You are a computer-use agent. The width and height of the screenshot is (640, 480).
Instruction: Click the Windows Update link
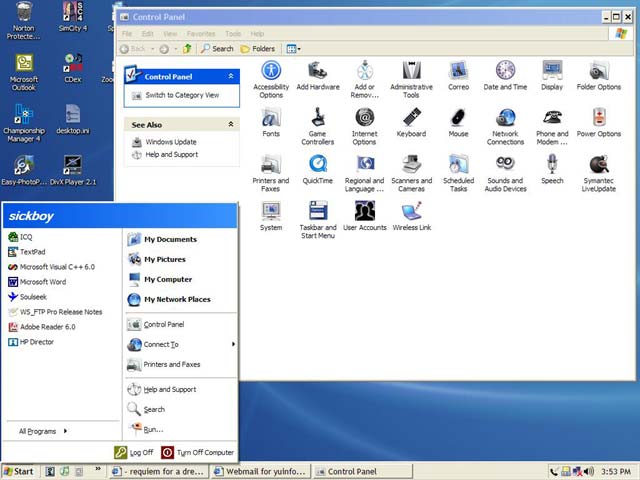[x=171, y=142]
